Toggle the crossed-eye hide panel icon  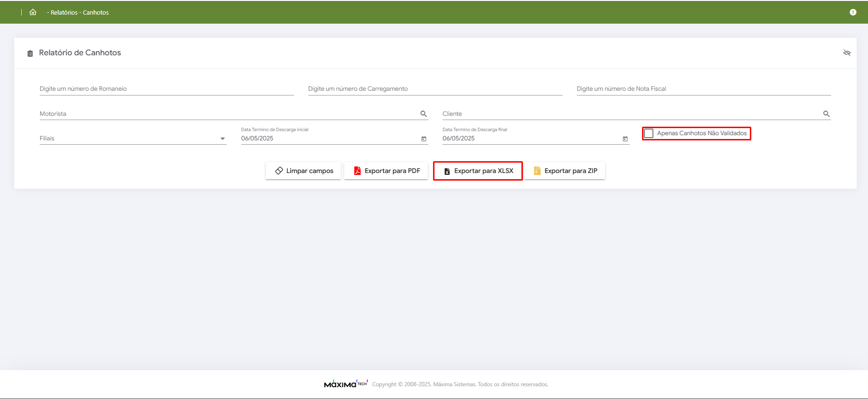(x=847, y=53)
